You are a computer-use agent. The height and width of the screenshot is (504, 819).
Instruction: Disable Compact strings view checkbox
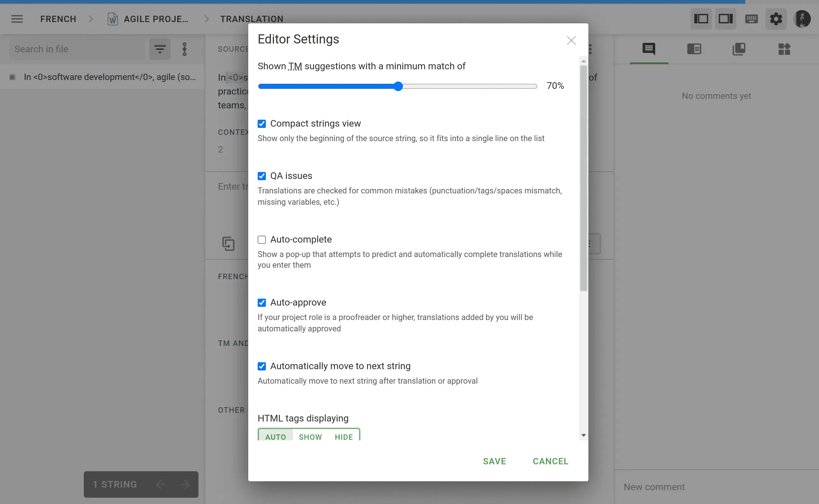tap(262, 124)
